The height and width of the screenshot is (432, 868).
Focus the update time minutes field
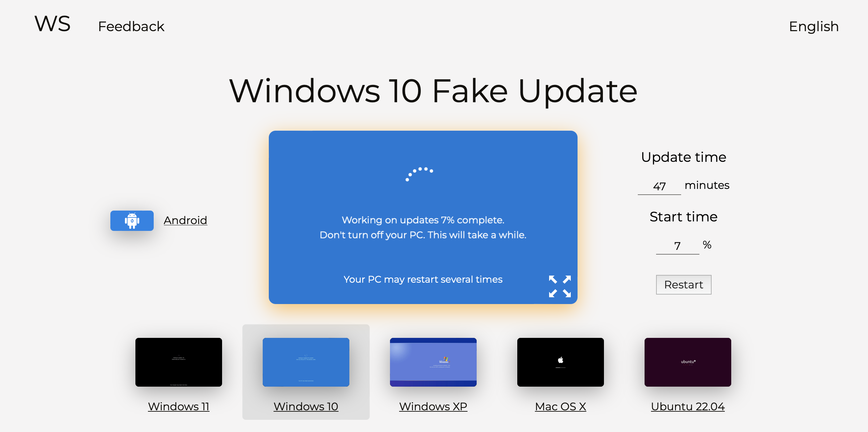coord(659,186)
